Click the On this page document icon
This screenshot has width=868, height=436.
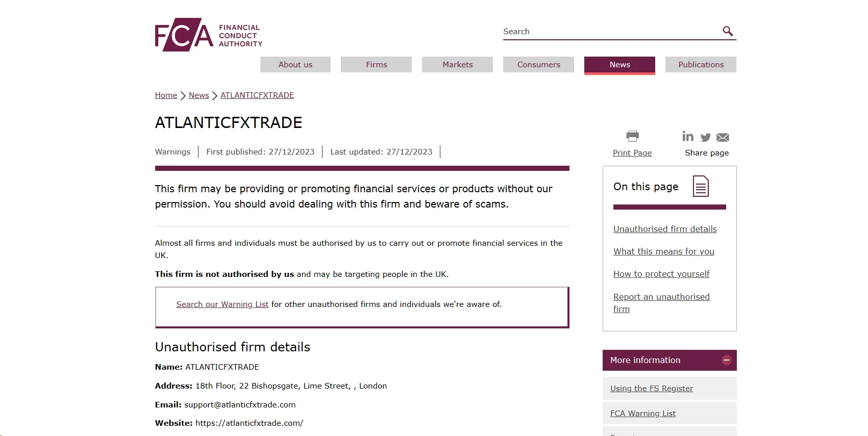[x=701, y=186]
